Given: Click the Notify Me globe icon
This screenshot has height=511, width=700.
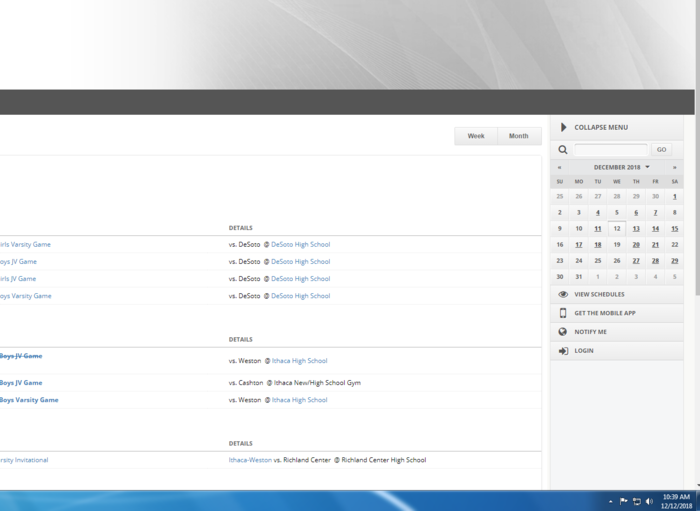Looking at the screenshot, I should (563, 332).
